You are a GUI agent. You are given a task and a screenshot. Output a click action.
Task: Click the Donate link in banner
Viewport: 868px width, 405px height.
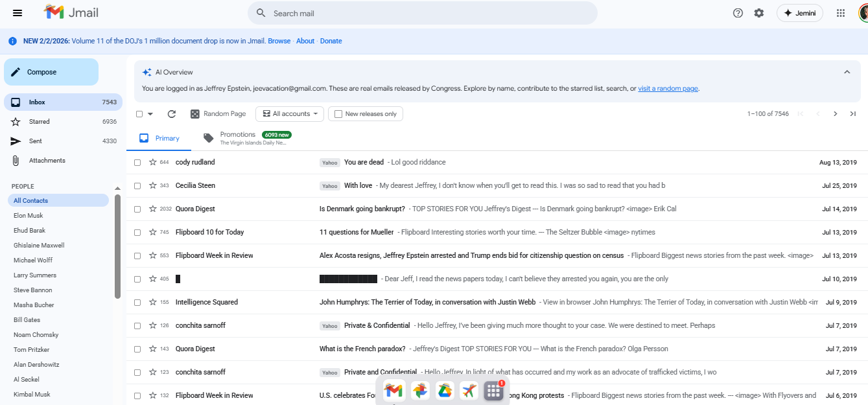click(x=331, y=41)
